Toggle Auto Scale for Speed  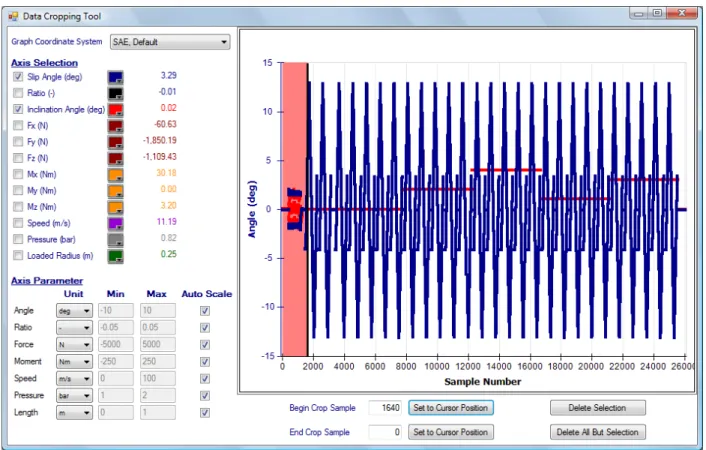(205, 378)
